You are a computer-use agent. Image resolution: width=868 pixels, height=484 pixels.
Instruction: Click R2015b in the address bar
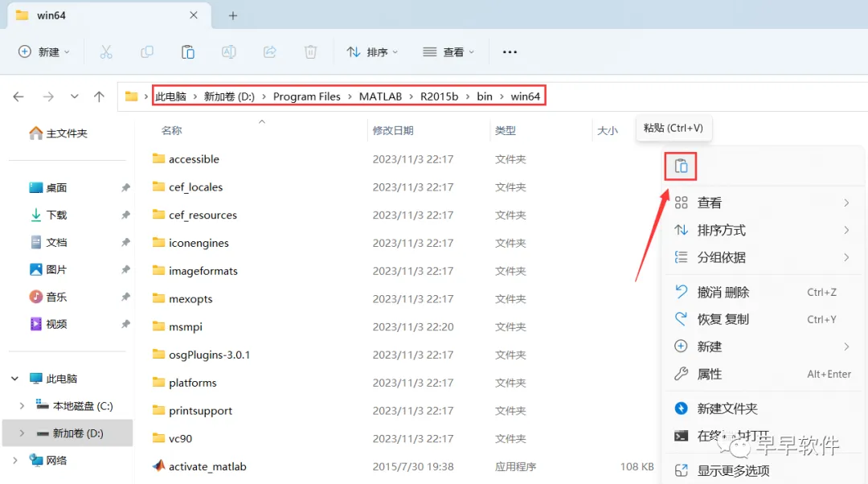click(439, 96)
